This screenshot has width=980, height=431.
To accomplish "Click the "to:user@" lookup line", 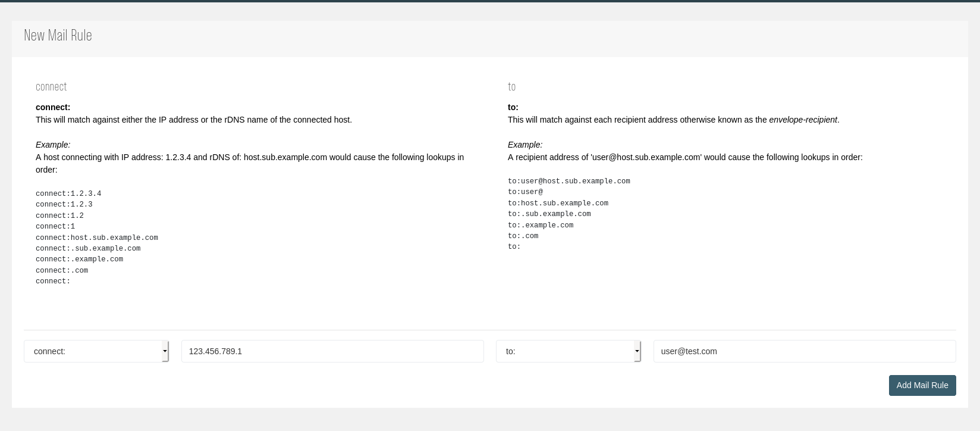I will pyautogui.click(x=525, y=192).
